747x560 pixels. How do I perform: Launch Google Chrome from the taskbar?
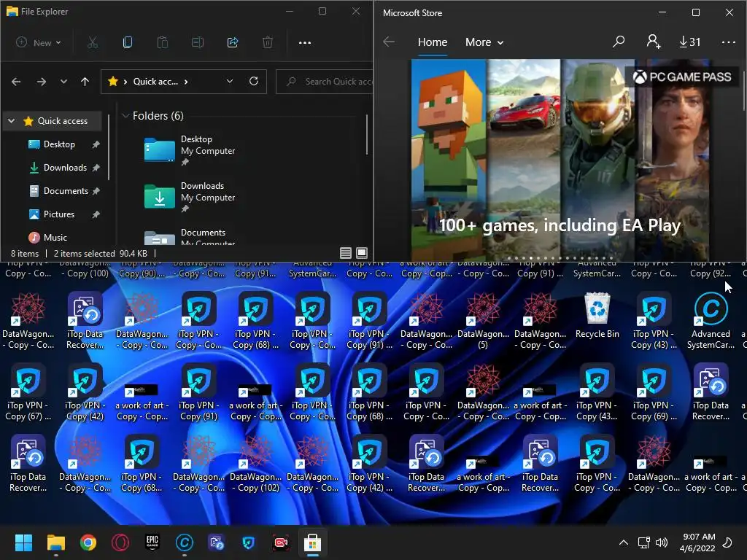tap(88, 542)
